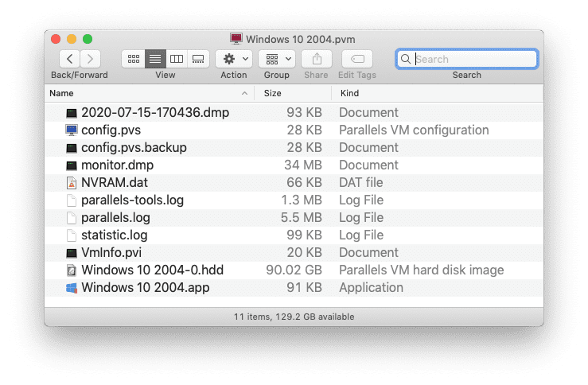
Task: Click the VmInfo.pvi file icon
Action: [x=72, y=253]
